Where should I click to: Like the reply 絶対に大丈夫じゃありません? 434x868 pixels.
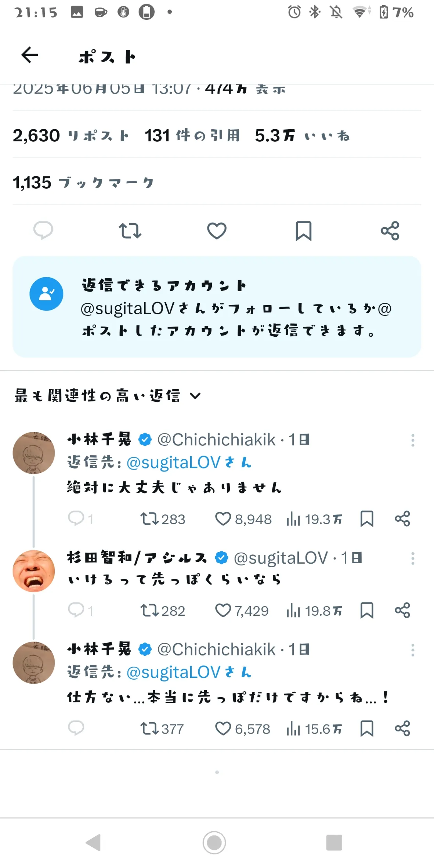243,519
